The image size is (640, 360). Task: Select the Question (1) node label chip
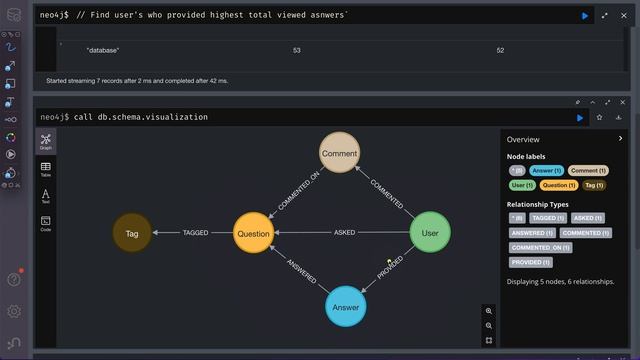point(559,185)
